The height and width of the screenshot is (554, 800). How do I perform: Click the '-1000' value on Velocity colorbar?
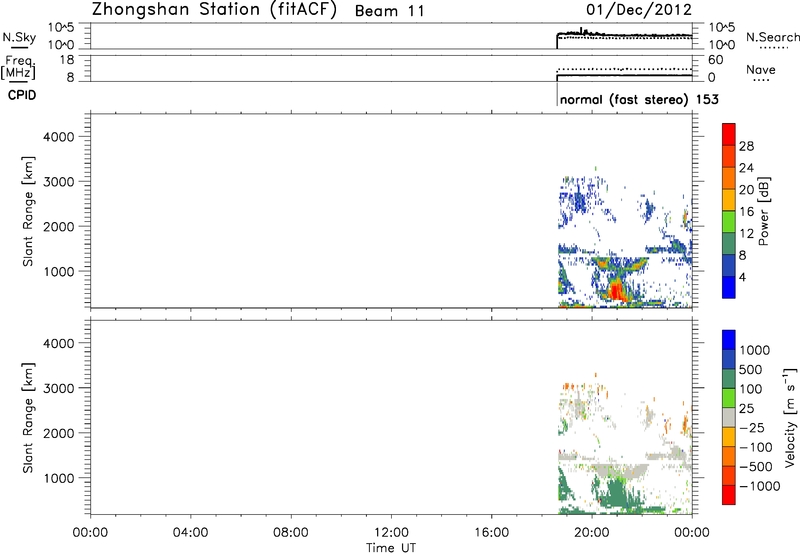tap(759, 486)
